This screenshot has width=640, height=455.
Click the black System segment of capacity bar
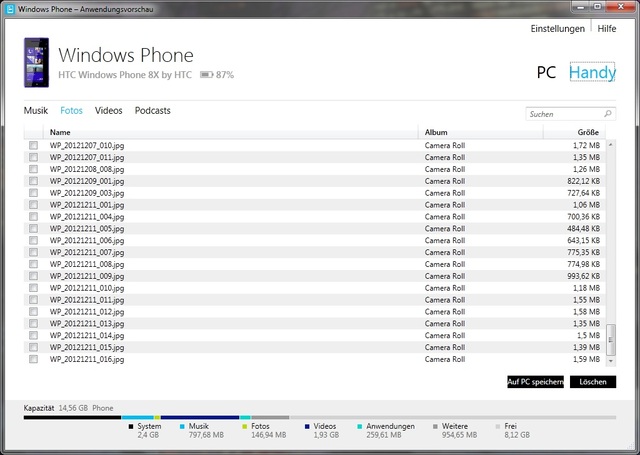[x=73, y=417]
